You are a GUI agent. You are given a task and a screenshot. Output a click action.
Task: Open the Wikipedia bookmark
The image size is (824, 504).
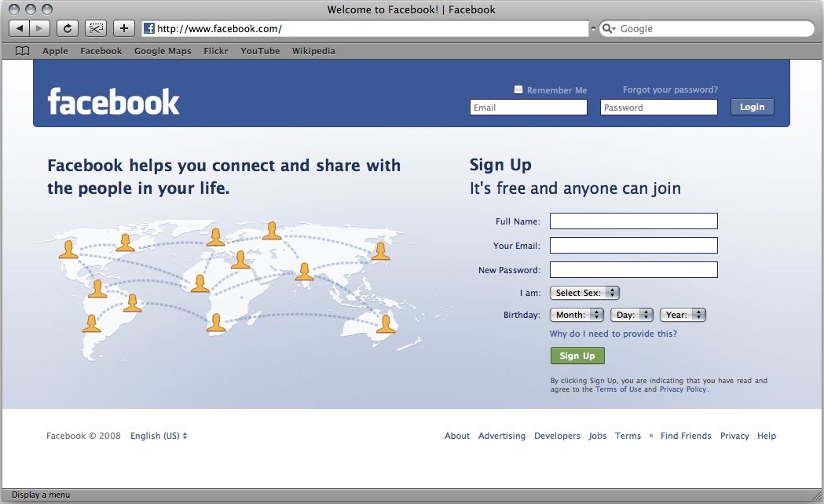coord(313,51)
